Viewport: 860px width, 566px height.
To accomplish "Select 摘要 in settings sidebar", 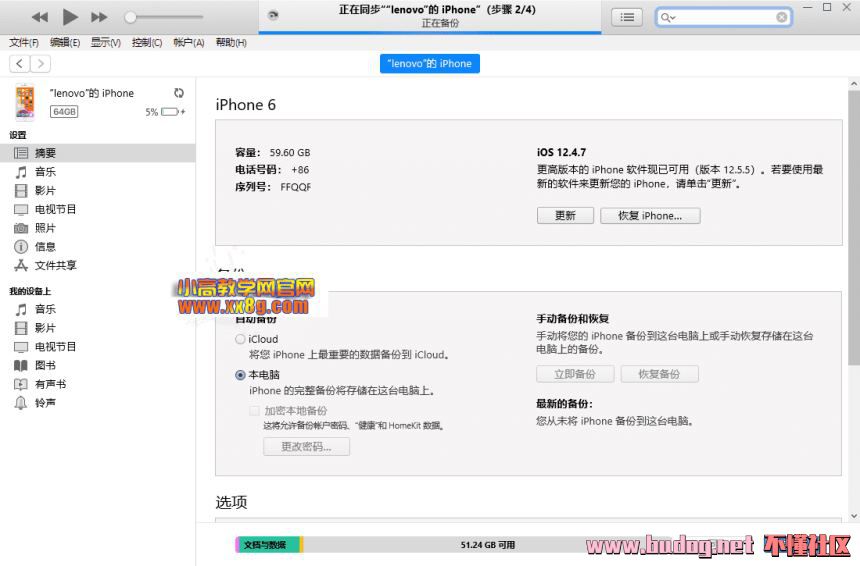I will pyautogui.click(x=98, y=153).
